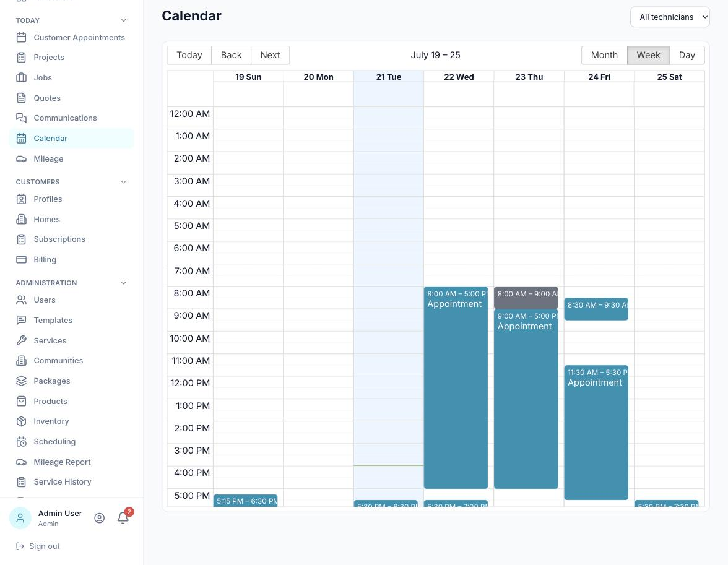Click the Mileage car icon
728x565 pixels.
tap(21, 159)
